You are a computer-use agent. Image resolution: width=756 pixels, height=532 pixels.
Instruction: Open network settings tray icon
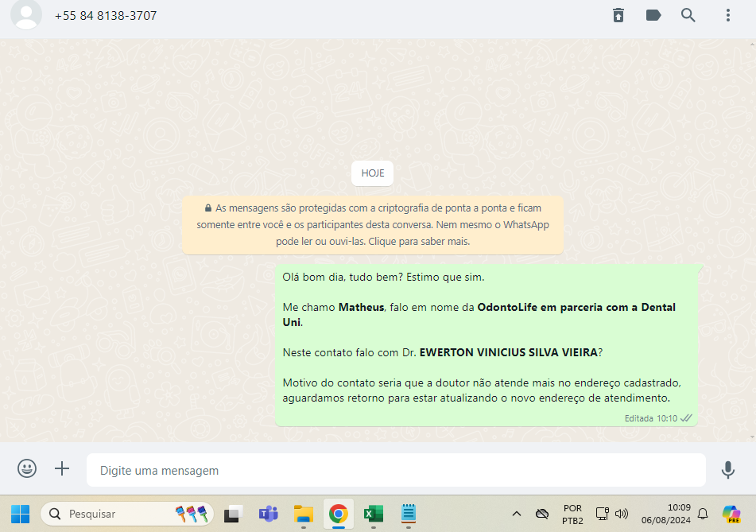tap(603, 515)
